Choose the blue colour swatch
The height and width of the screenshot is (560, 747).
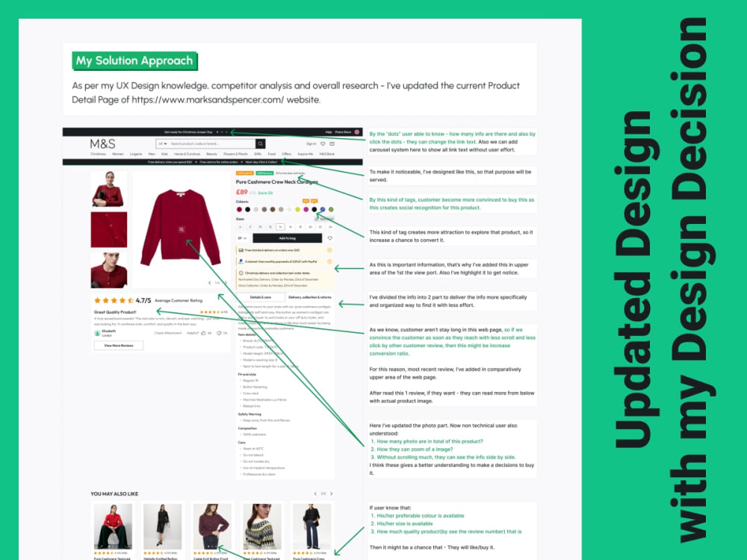point(323,210)
